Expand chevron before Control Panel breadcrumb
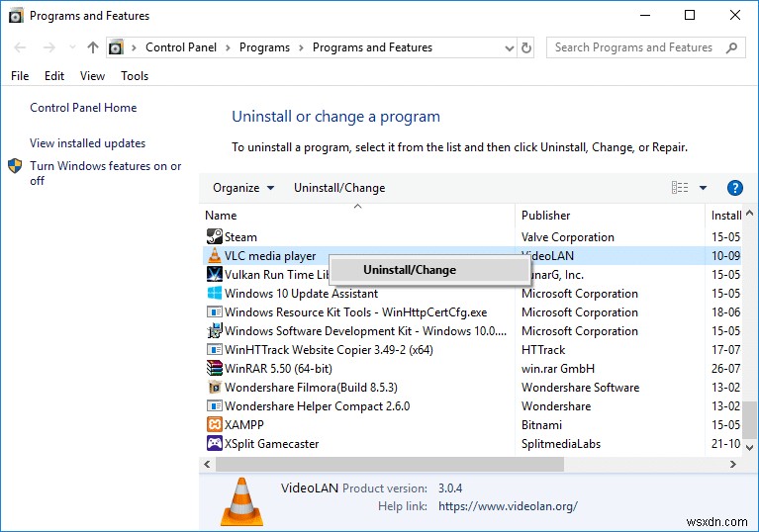The width and height of the screenshot is (759, 532). point(134,47)
